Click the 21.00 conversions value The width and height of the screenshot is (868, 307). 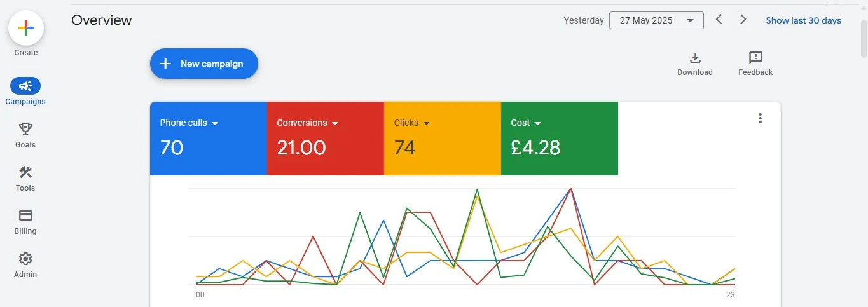click(301, 148)
